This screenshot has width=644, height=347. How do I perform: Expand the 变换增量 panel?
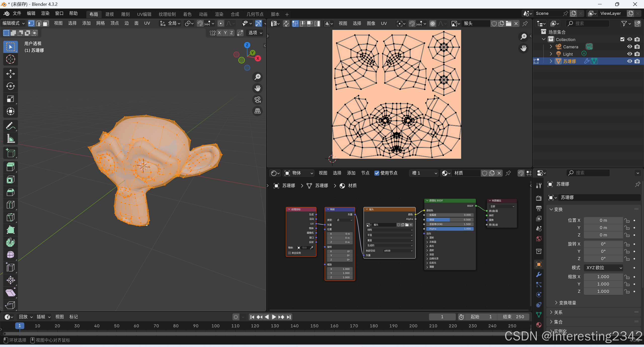(x=567, y=303)
